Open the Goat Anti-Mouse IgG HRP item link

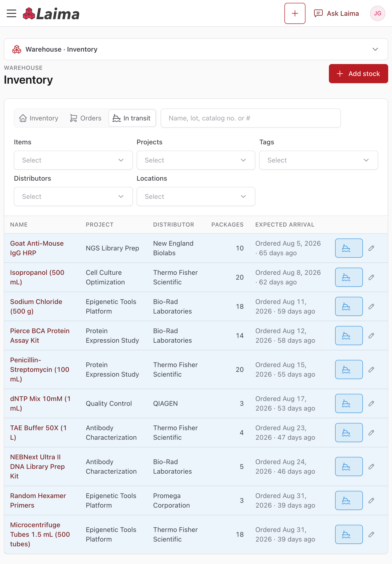pyautogui.click(x=37, y=248)
